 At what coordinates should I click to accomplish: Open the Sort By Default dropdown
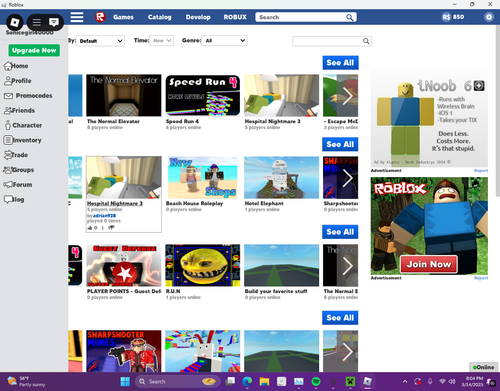(x=100, y=41)
